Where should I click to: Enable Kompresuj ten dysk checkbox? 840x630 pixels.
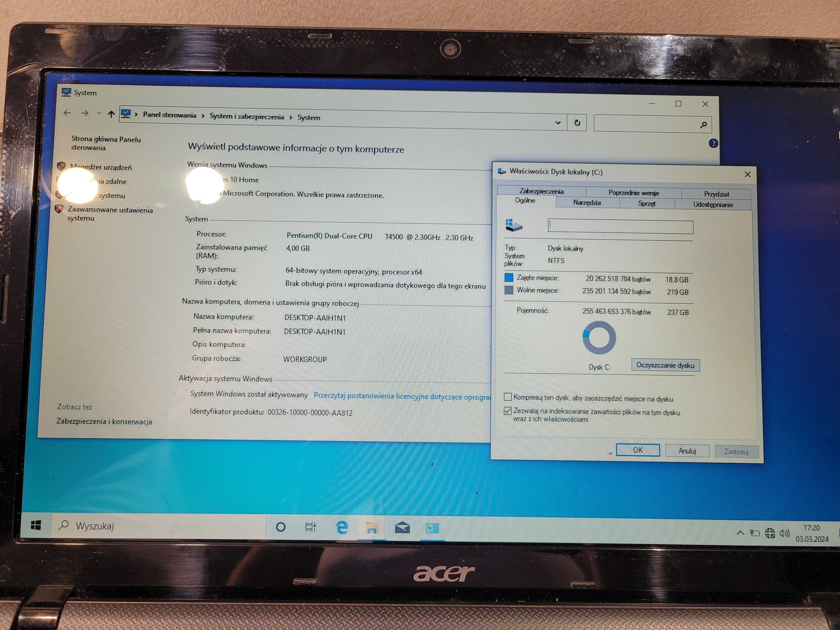click(507, 397)
